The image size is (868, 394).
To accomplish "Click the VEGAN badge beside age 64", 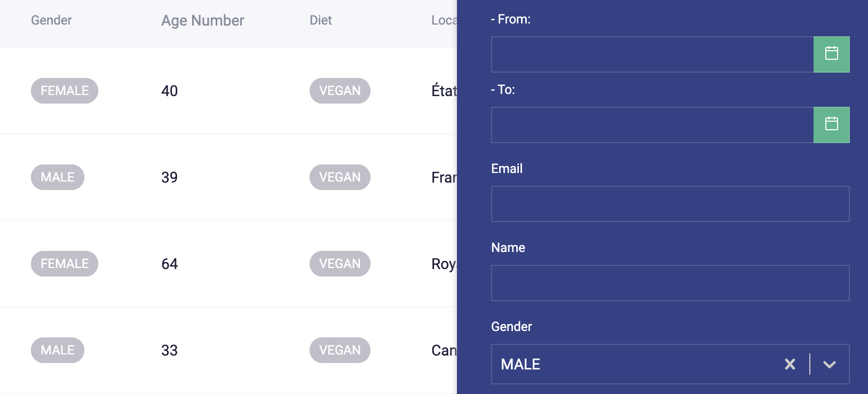I will point(340,263).
